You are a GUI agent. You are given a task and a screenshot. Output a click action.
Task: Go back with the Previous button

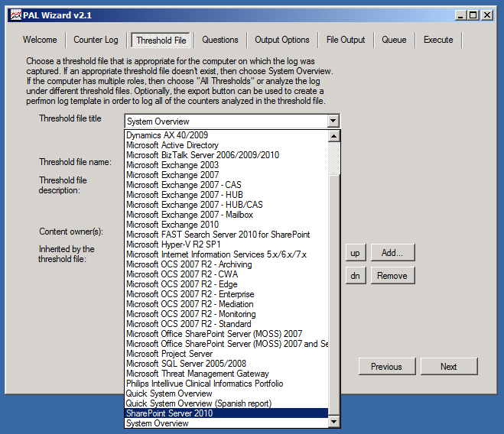[387, 367]
